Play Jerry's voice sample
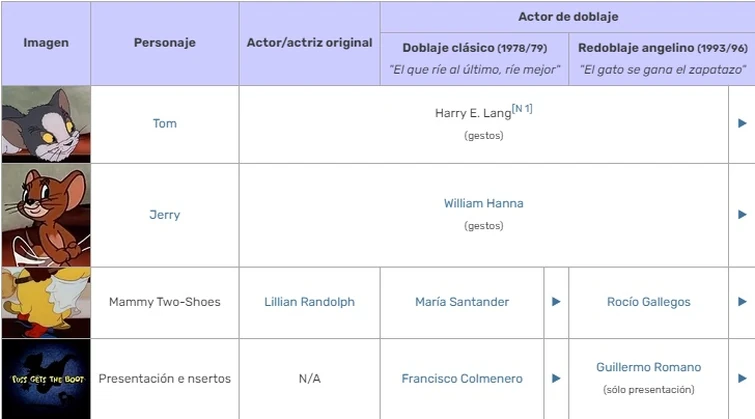755x419 pixels. click(742, 214)
